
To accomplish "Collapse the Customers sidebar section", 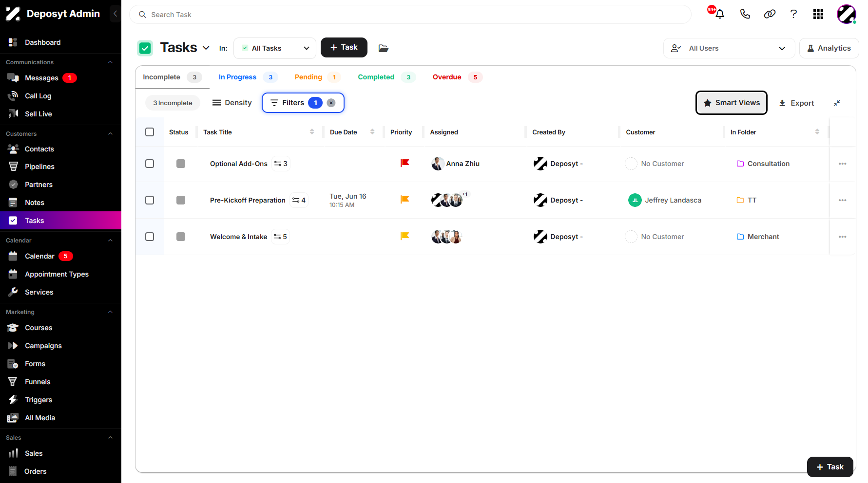I will pyautogui.click(x=110, y=134).
